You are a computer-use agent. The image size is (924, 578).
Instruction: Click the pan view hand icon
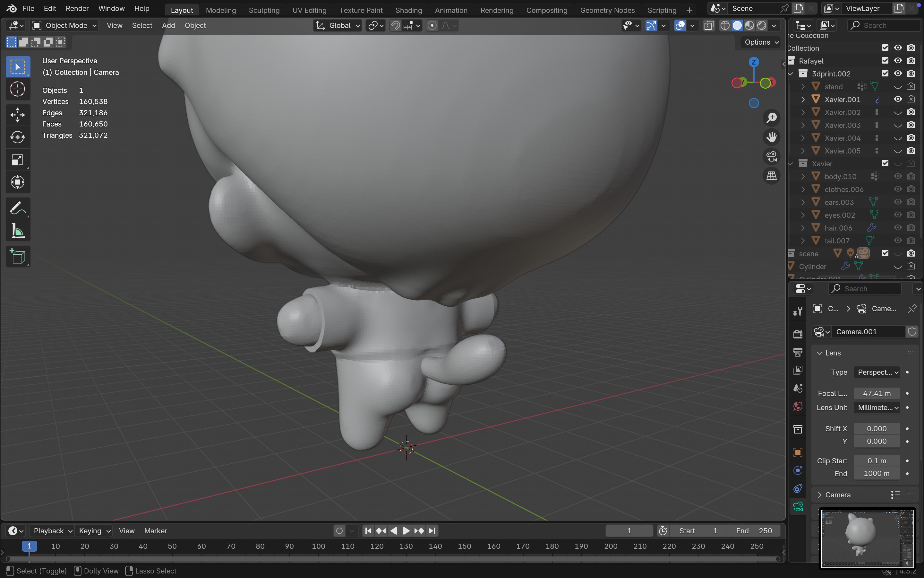pyautogui.click(x=772, y=137)
